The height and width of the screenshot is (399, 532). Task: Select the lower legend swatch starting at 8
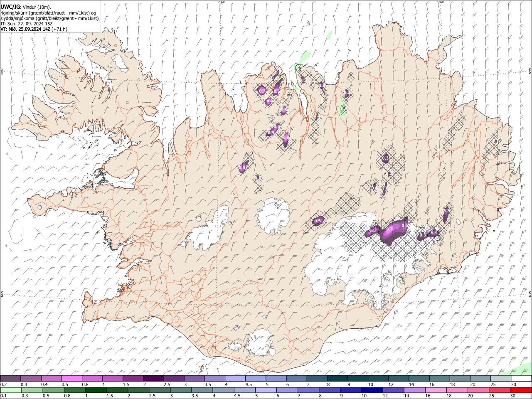pos(329,390)
